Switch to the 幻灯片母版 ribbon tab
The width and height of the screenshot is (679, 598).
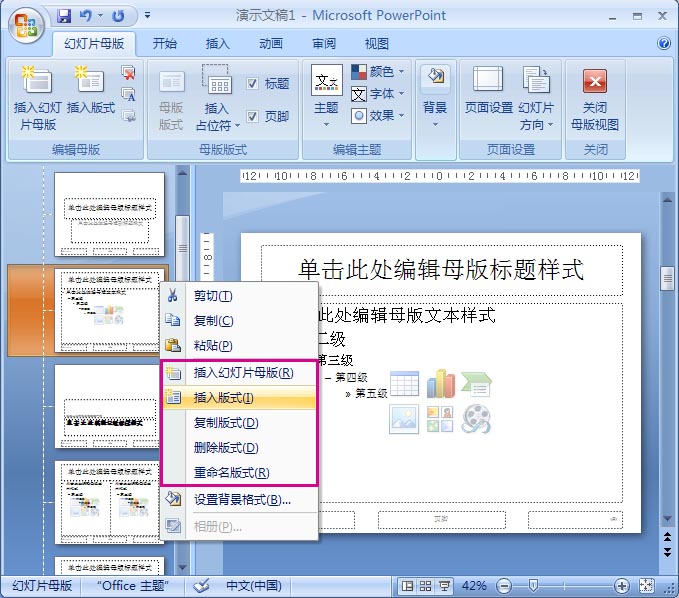coord(94,44)
